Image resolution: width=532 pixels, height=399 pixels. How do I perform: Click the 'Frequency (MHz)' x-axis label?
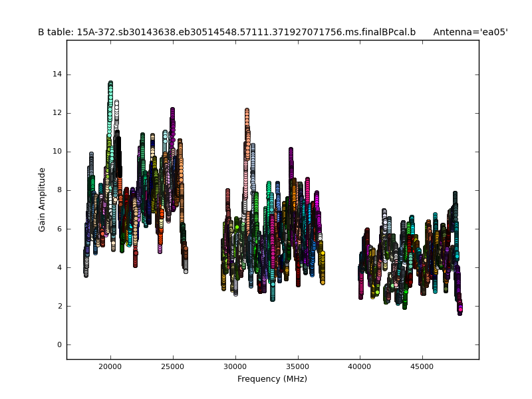point(272,379)
